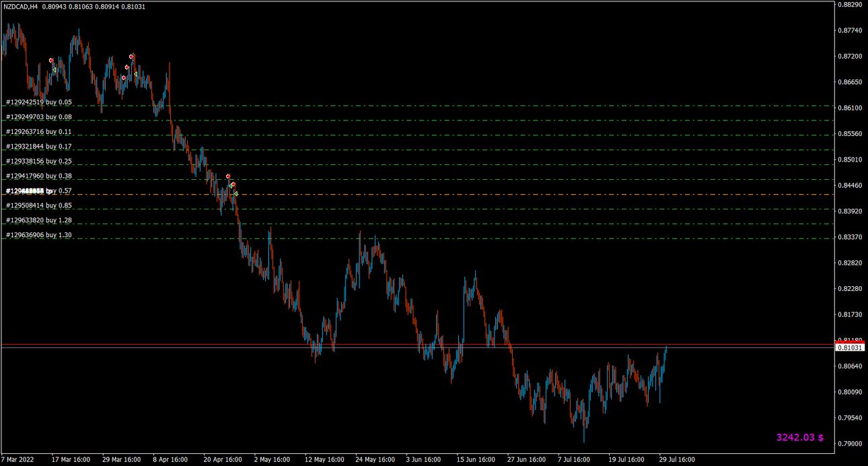Click the 0.82280 price axis label
This screenshot has height=466, width=868.
(x=849, y=289)
